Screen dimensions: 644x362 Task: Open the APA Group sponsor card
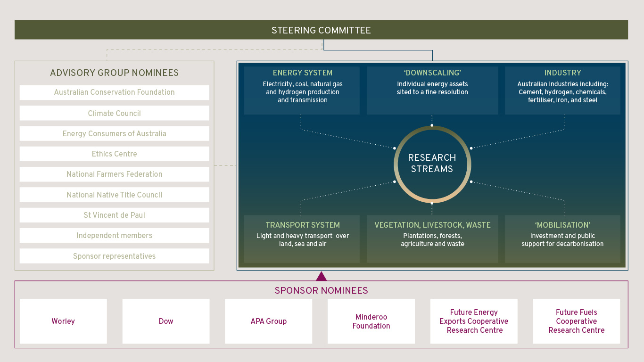(269, 321)
